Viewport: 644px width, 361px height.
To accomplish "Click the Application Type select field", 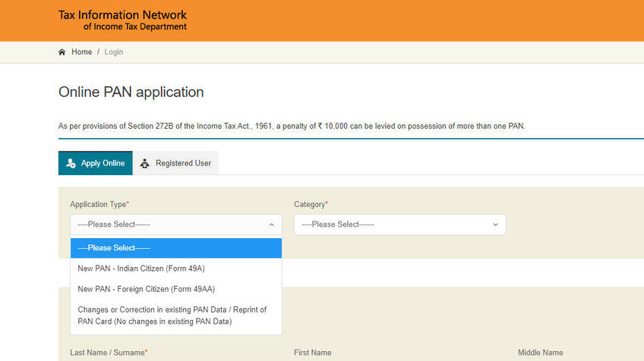I will point(171,224).
